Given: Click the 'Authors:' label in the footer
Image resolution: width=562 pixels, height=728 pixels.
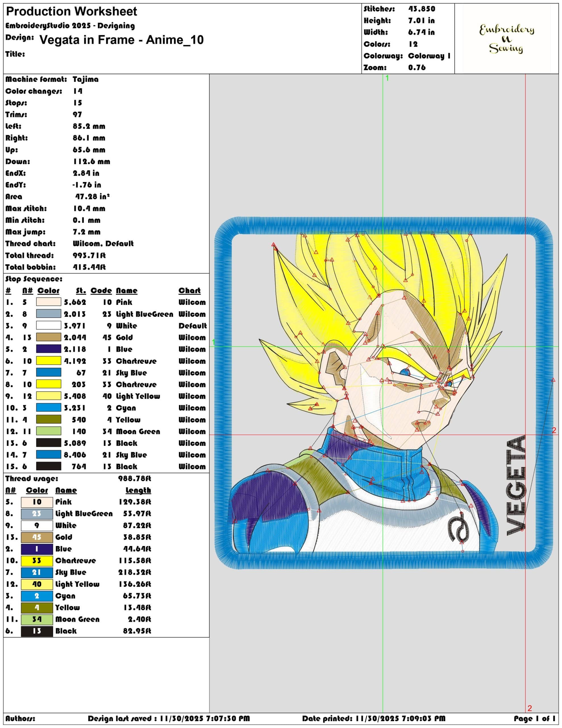Looking at the screenshot, I should [20, 718].
